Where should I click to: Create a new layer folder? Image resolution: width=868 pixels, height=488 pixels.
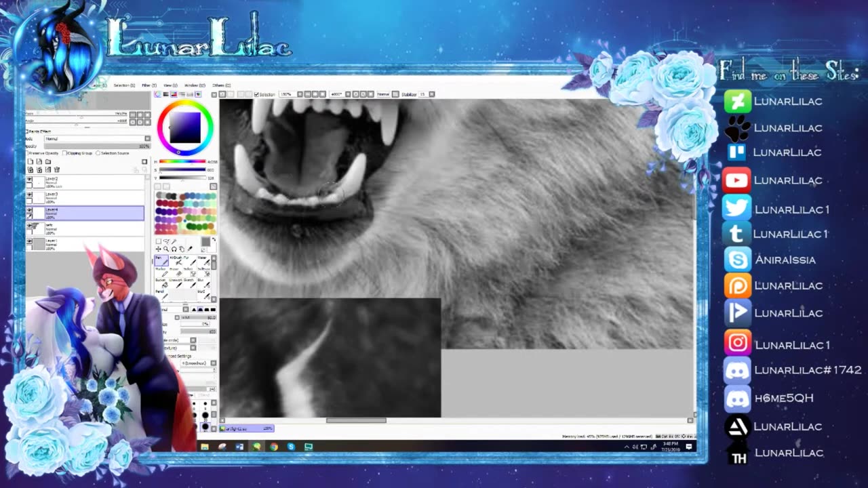48,162
